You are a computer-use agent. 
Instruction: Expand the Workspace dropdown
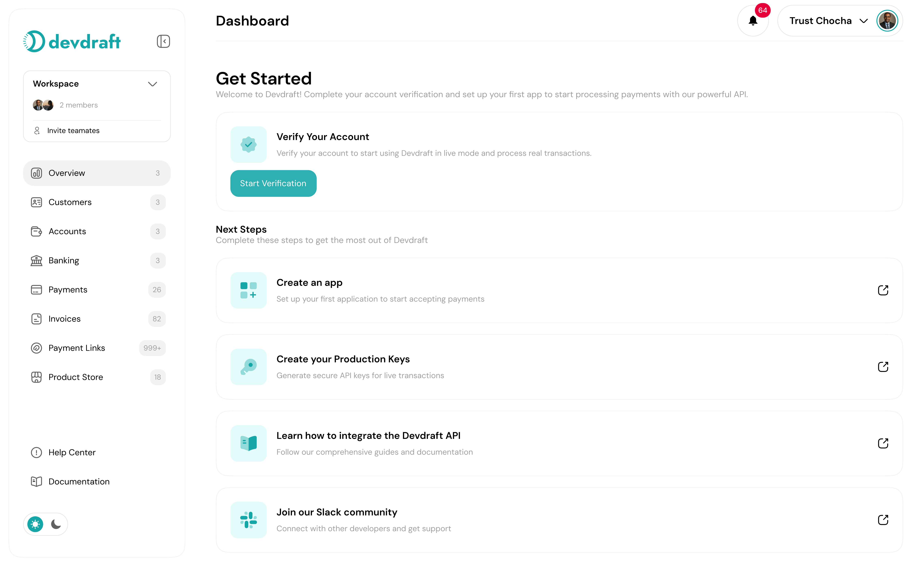pos(152,84)
